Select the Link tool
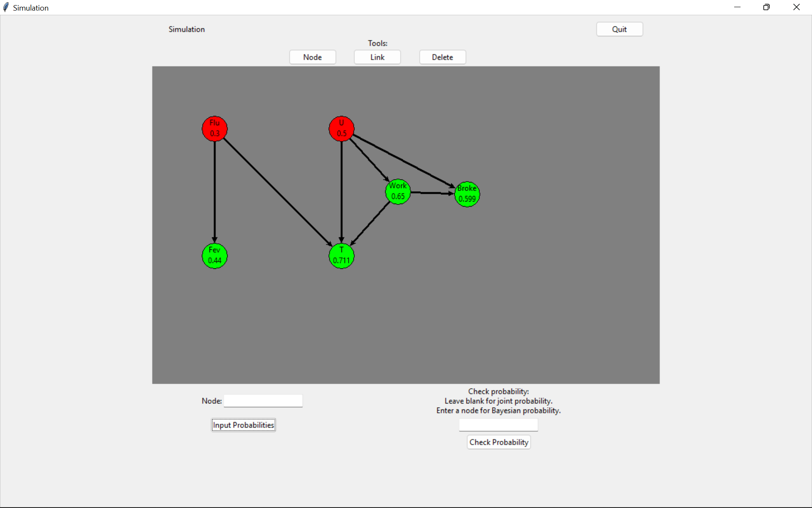Screen dimensions: 812x508 tap(378, 57)
